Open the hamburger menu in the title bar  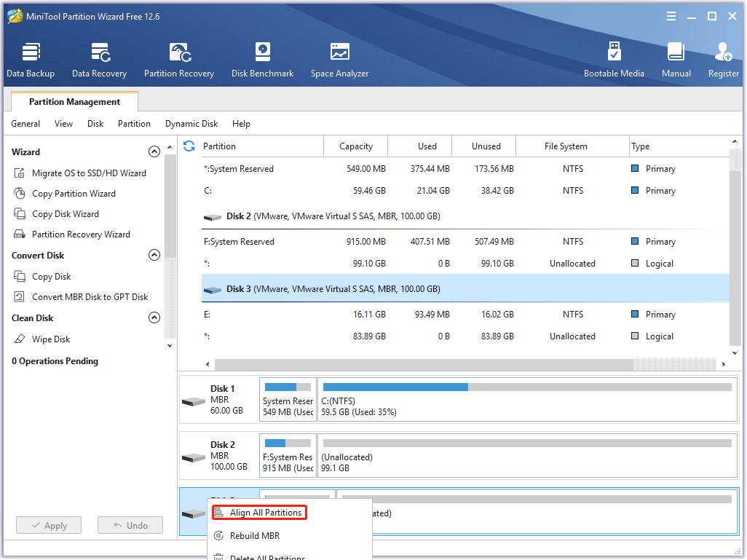click(x=671, y=16)
